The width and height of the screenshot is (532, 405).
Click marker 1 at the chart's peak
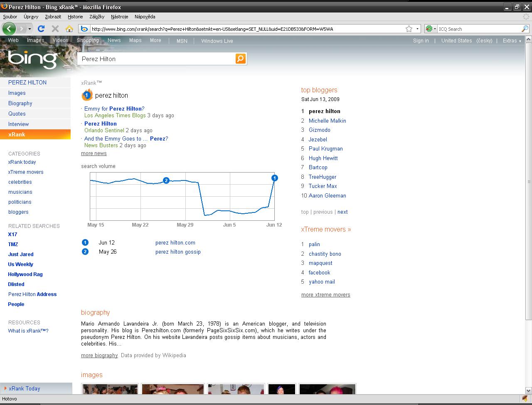(274, 178)
